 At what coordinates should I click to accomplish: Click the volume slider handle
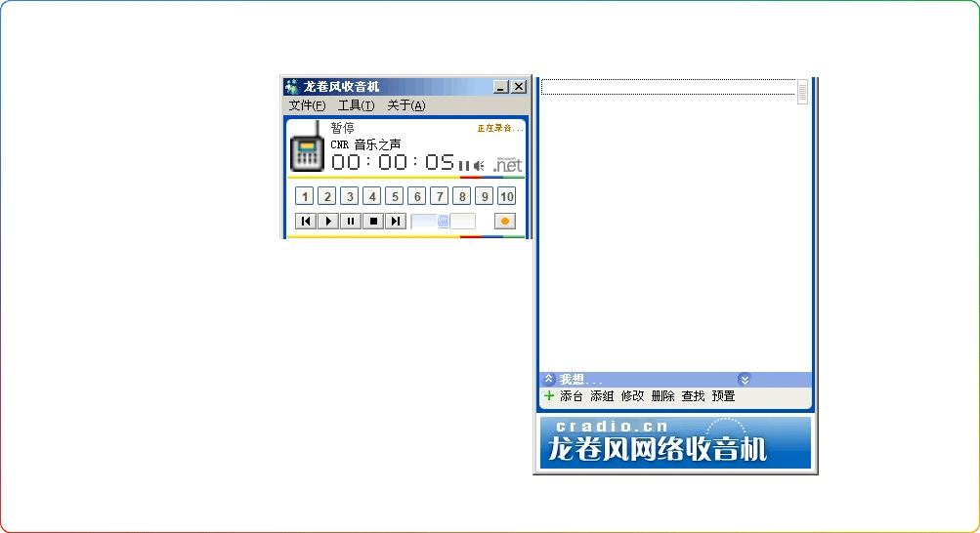444,222
